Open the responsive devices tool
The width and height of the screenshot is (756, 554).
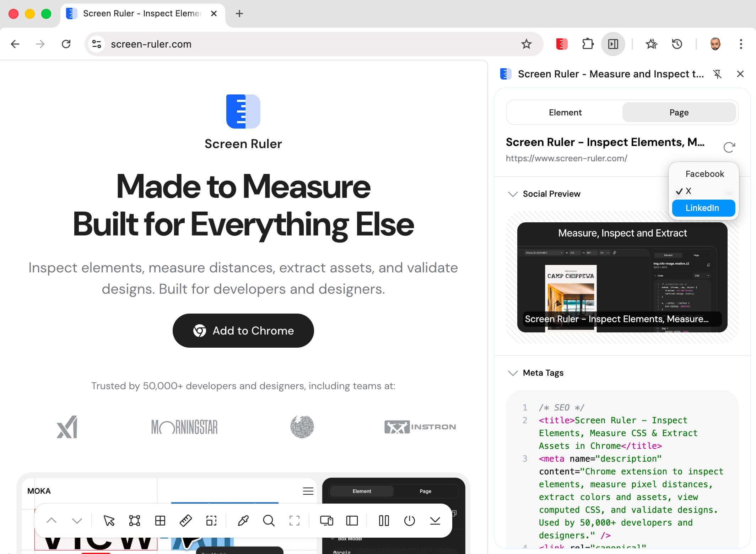(326, 521)
